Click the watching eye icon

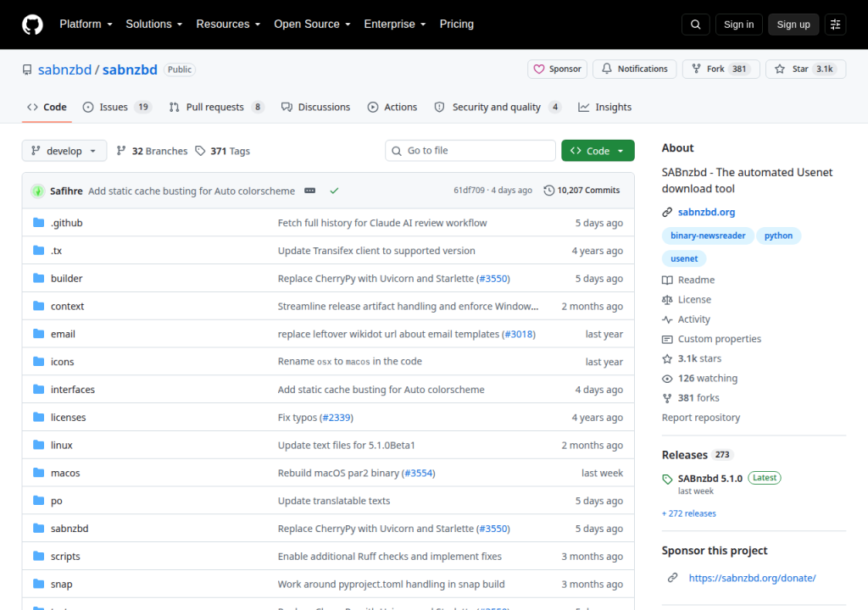(667, 379)
